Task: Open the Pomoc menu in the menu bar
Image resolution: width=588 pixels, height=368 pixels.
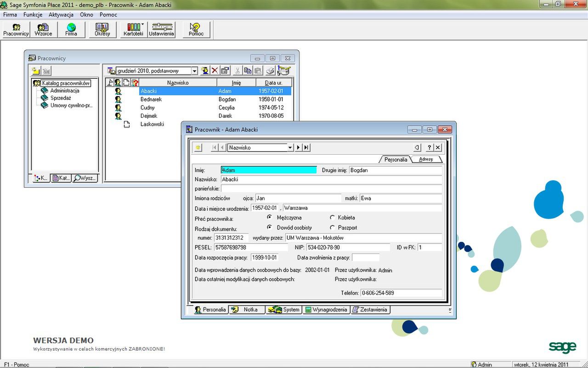Action: (x=108, y=15)
